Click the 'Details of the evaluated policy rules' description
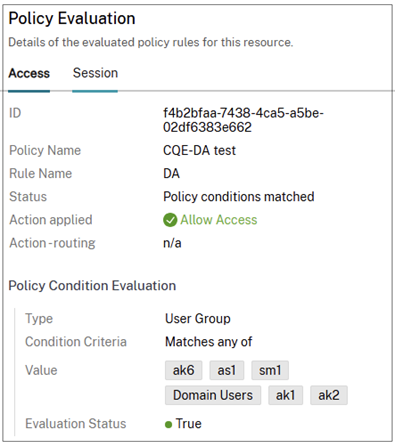This screenshot has height=446, width=395. [151, 42]
